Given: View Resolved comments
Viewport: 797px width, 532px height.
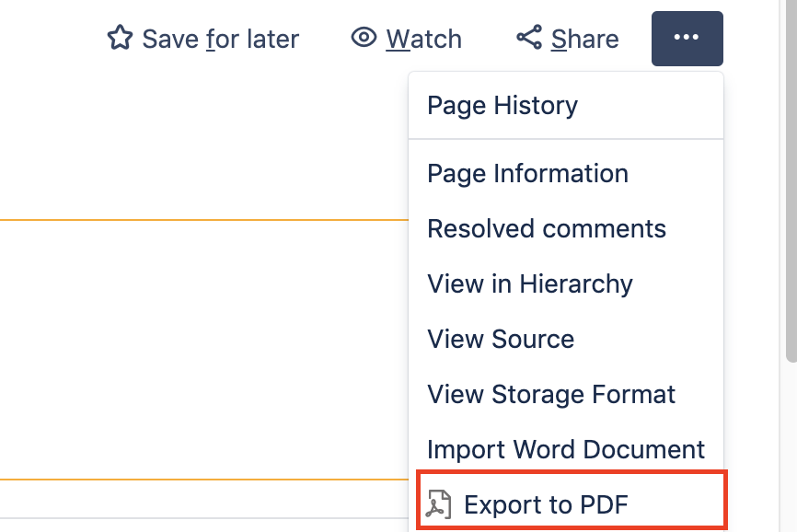Looking at the screenshot, I should (546, 228).
